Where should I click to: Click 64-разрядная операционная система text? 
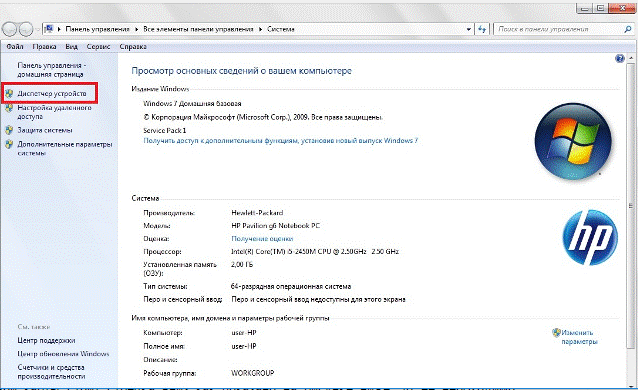[x=291, y=287]
